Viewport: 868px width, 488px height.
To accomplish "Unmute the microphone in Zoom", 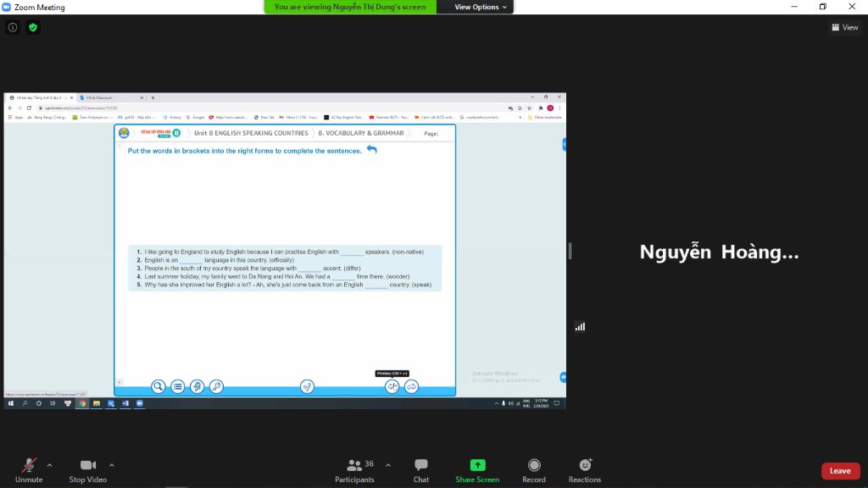I will (x=29, y=471).
